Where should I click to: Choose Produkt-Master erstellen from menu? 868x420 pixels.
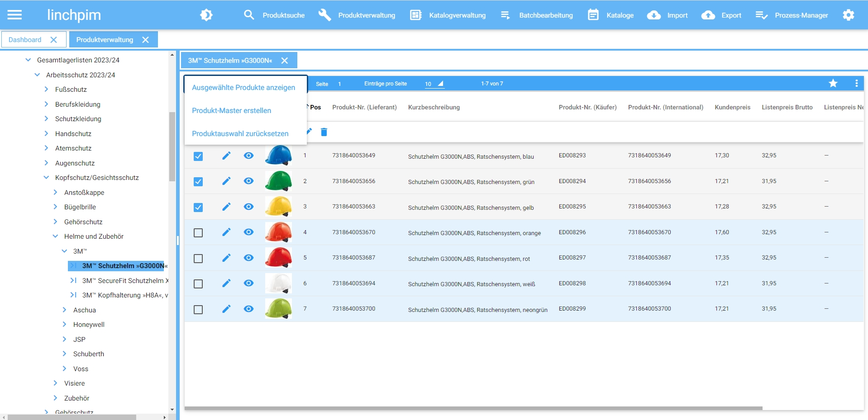231,111
